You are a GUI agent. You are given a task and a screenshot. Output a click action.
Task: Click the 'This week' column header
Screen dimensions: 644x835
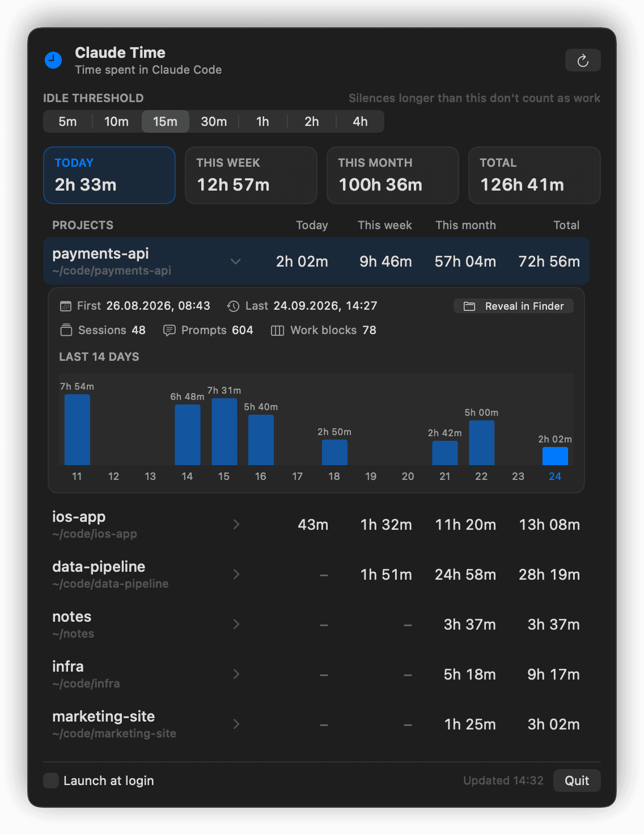tap(385, 225)
